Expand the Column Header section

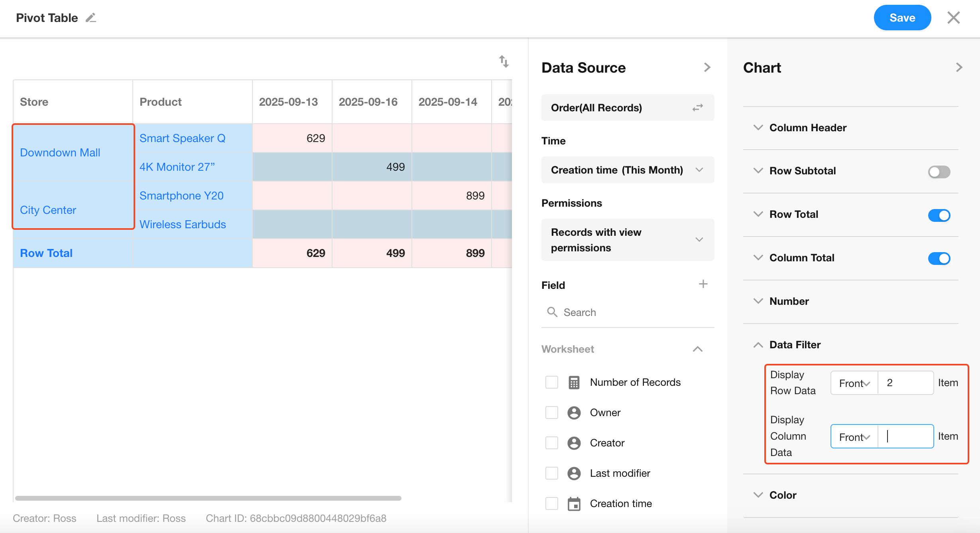pyautogui.click(x=807, y=128)
